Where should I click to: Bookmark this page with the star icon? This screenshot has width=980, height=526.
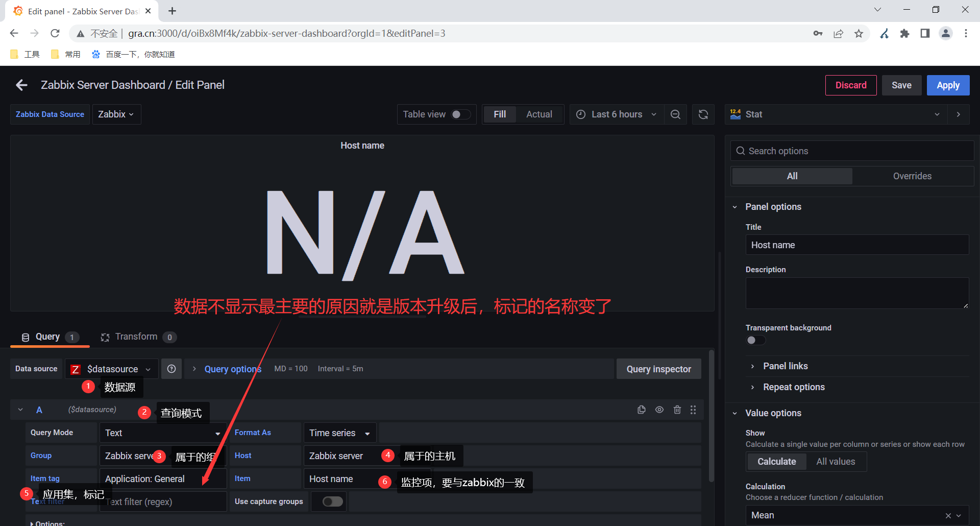[859, 33]
